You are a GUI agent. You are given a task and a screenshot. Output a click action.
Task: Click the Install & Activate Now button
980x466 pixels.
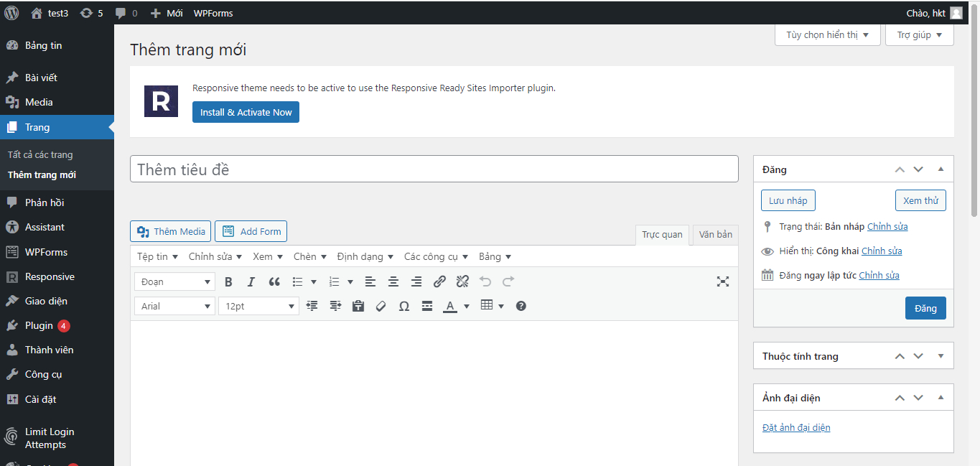tap(246, 112)
